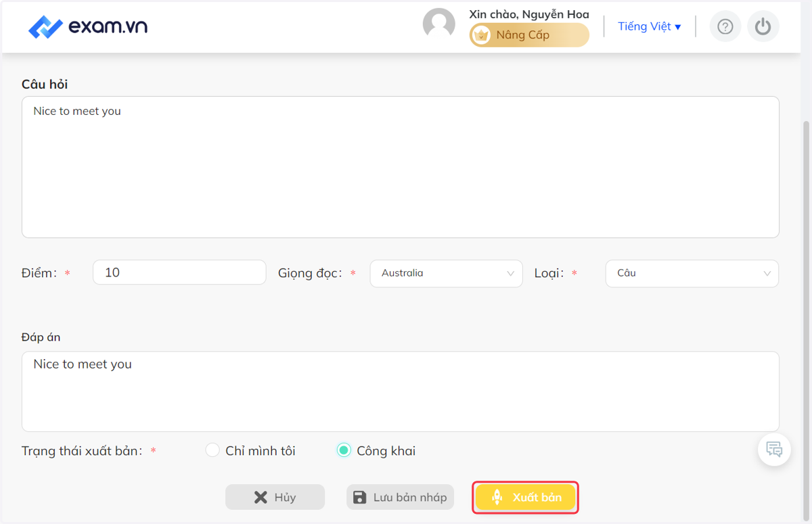Screen dimensions: 812x524
Task: Expand the Loại Câu dropdown
Action: 692,273
